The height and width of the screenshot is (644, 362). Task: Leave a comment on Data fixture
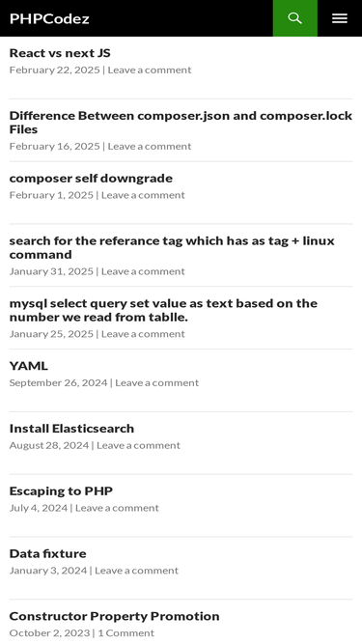(136, 571)
